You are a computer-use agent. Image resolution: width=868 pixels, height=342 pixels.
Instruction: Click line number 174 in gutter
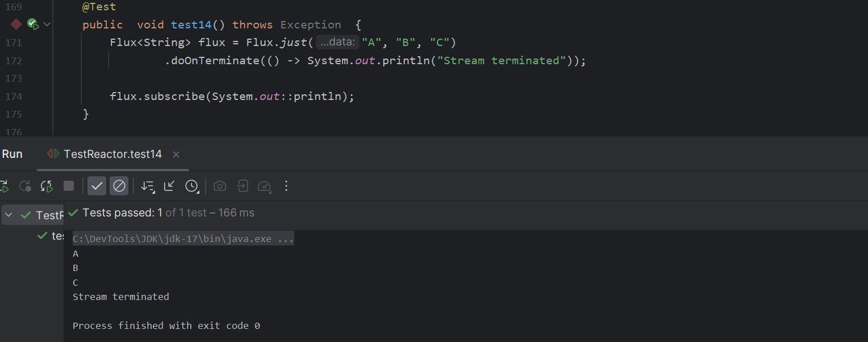click(14, 97)
